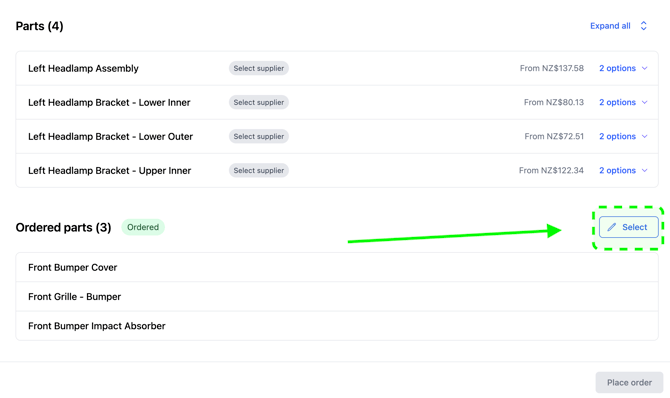Click the Front Bumper Impact Absorber row

pyautogui.click(x=337, y=326)
